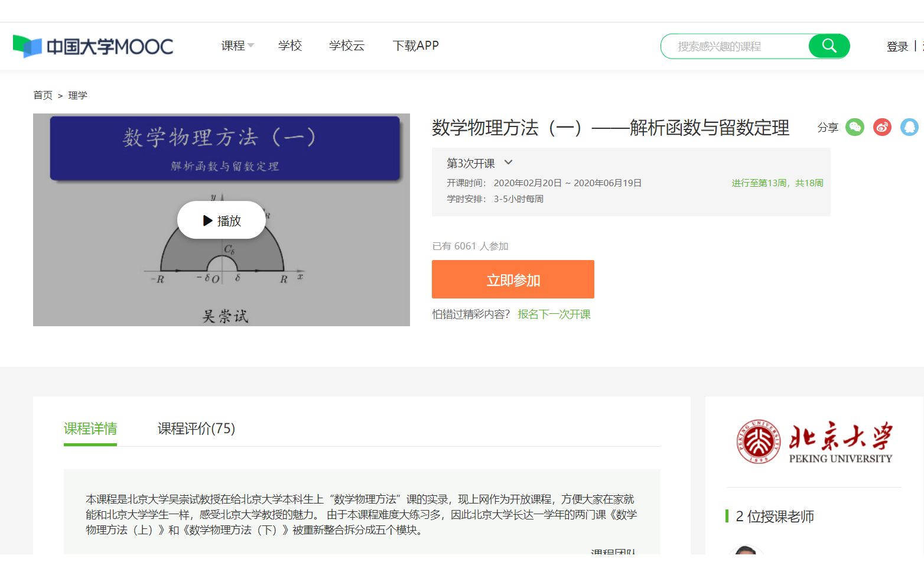The image size is (924, 578).
Task: Click the green search magnifier button
Action: 829,46
